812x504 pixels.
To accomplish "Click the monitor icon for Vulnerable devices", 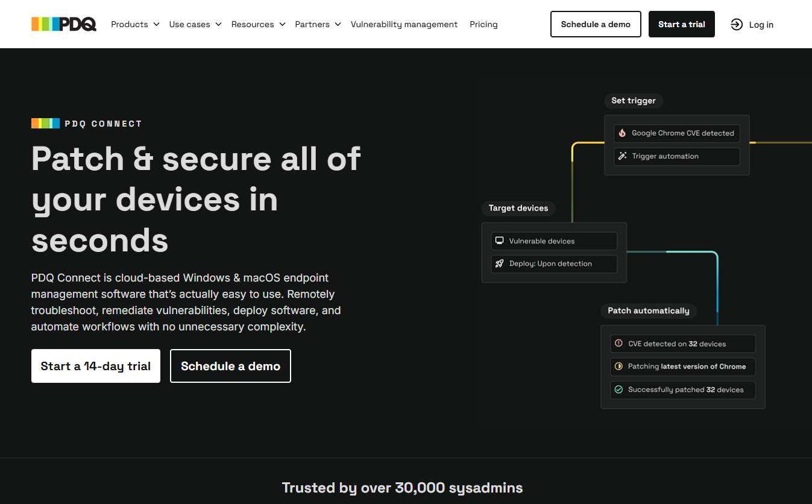I will pyautogui.click(x=499, y=241).
